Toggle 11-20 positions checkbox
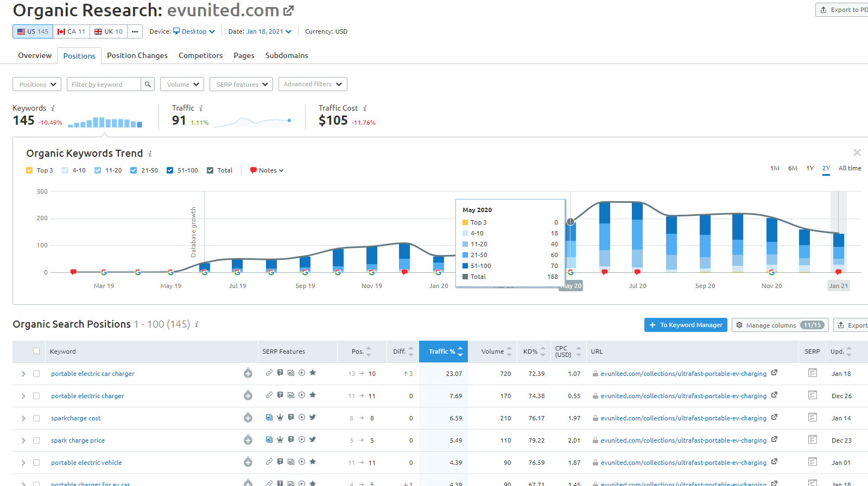The image size is (868, 486). point(98,170)
